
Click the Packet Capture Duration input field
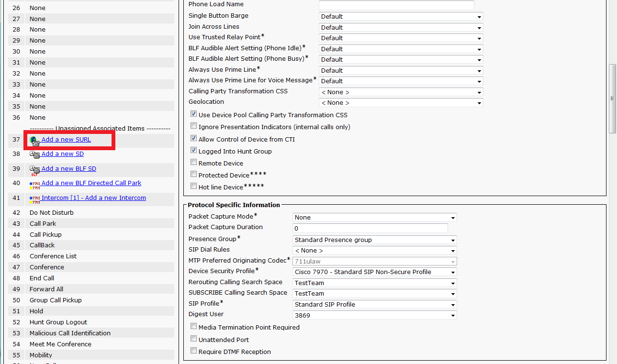tap(370, 229)
